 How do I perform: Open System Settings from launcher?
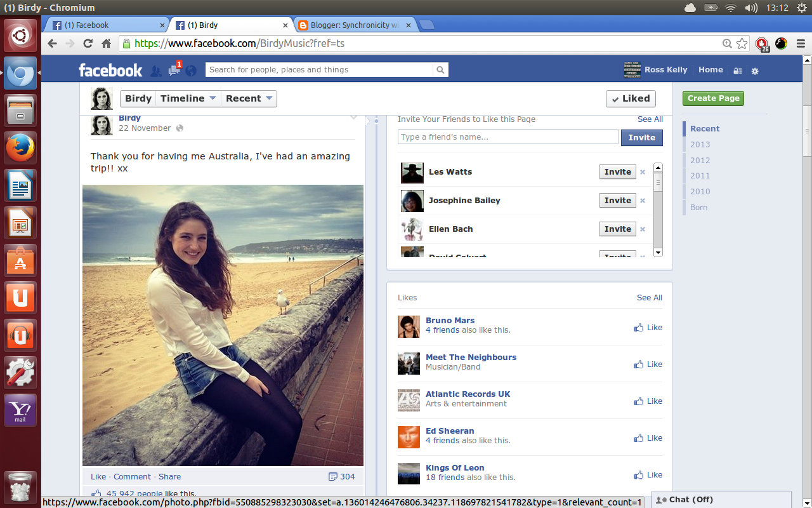(x=20, y=373)
